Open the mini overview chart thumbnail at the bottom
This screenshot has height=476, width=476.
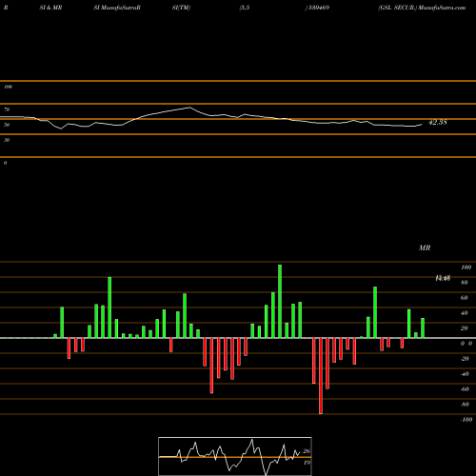pyautogui.click(x=235, y=456)
